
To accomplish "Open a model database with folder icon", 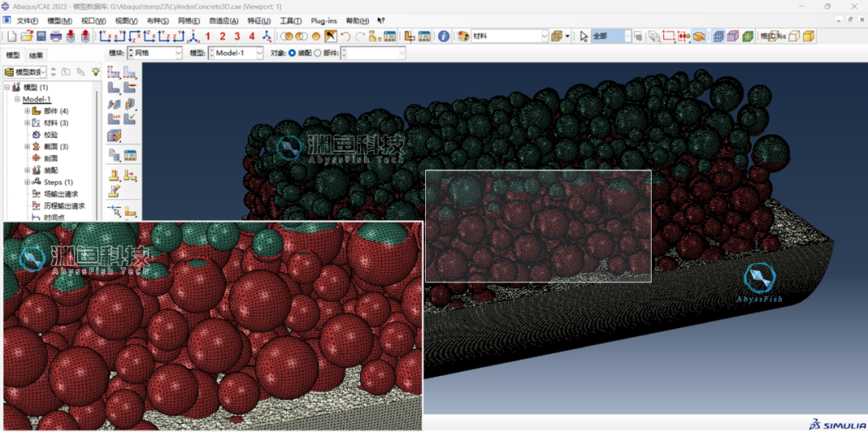I will click(x=27, y=36).
